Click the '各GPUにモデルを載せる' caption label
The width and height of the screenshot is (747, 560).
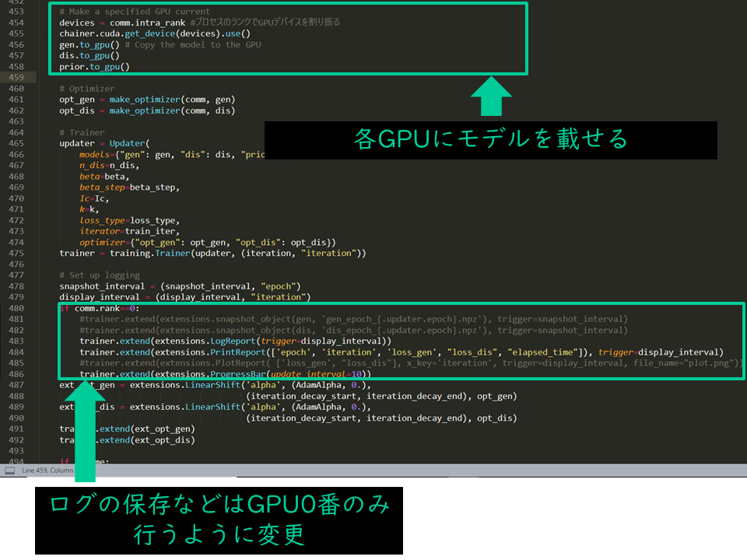[490, 140]
